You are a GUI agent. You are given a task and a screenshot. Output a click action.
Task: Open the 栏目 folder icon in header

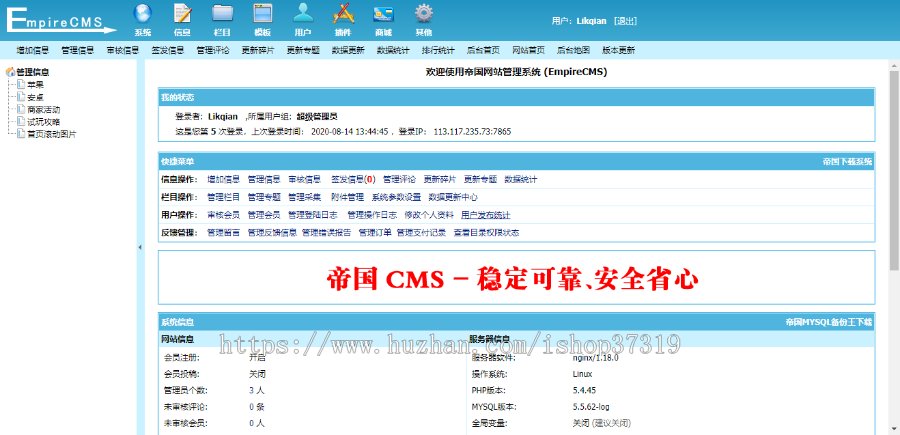[222, 13]
